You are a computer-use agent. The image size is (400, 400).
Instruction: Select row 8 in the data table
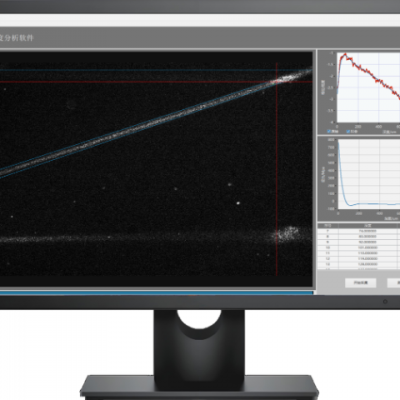coord(359,236)
